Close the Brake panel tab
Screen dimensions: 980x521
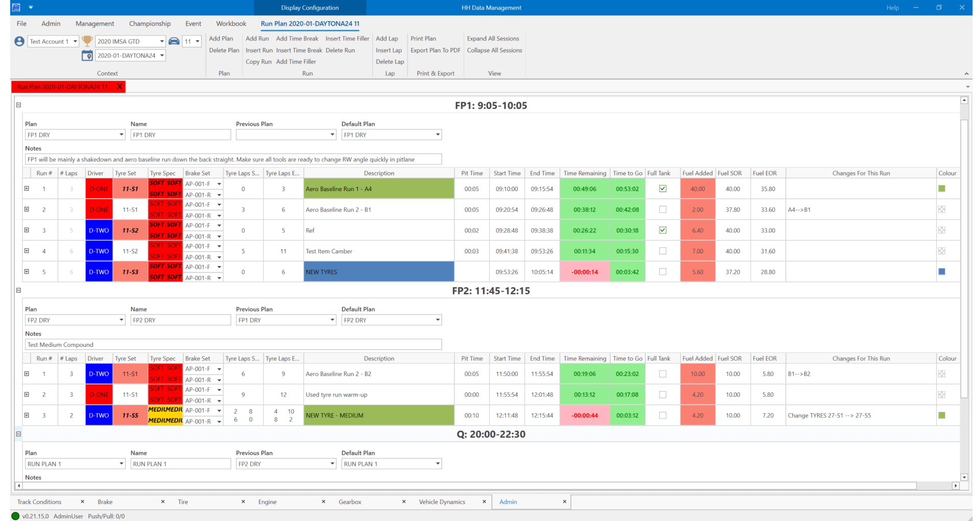coord(163,502)
